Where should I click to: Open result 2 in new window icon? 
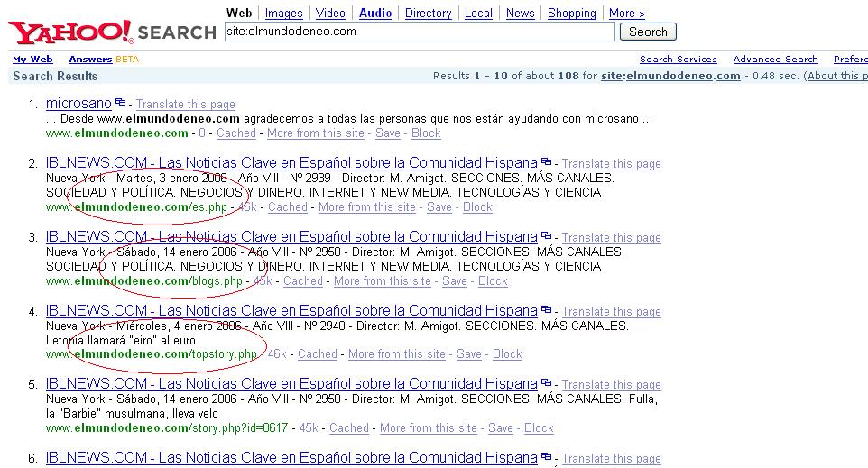click(547, 161)
